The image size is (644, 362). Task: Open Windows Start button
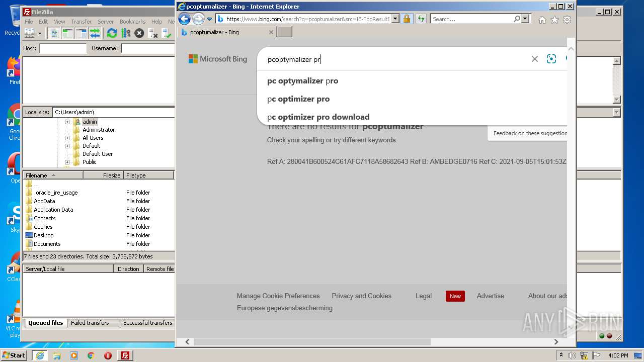tap(14, 355)
